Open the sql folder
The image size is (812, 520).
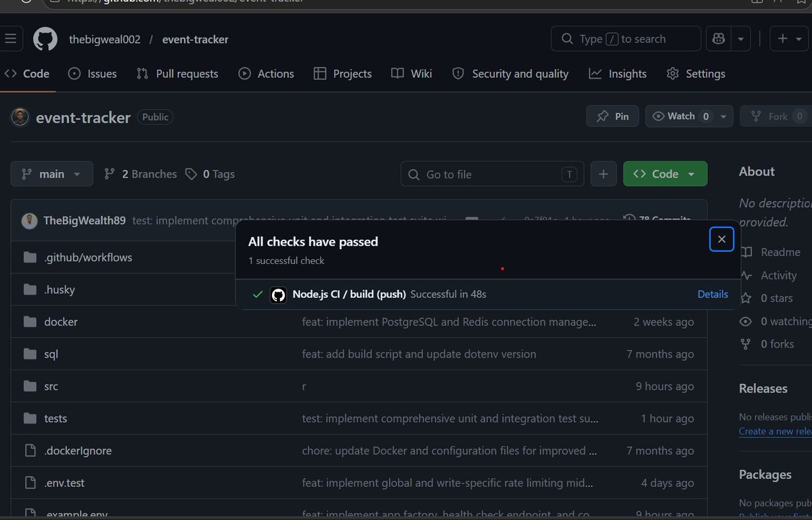coord(51,354)
